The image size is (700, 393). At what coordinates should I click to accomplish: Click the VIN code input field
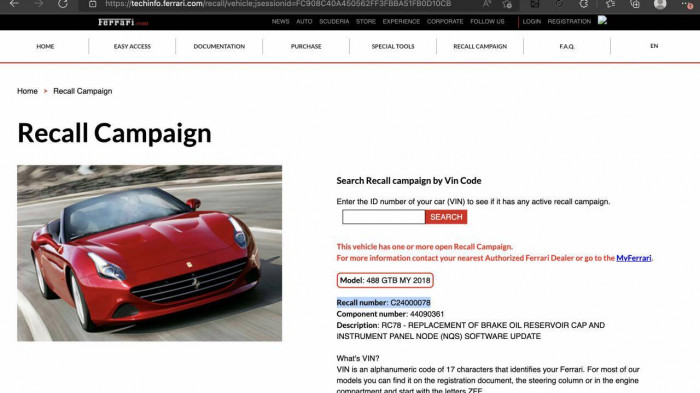(x=383, y=217)
